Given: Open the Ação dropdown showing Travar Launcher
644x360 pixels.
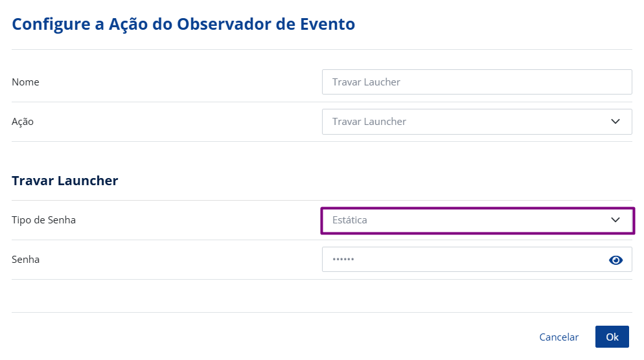Looking at the screenshot, I should (x=476, y=122).
